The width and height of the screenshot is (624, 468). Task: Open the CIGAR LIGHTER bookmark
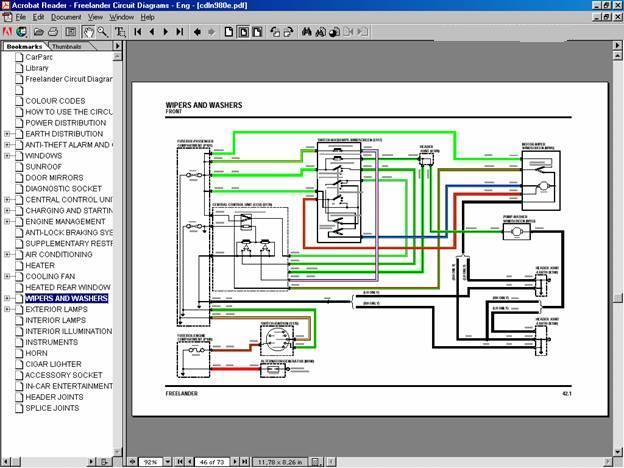(x=53, y=364)
